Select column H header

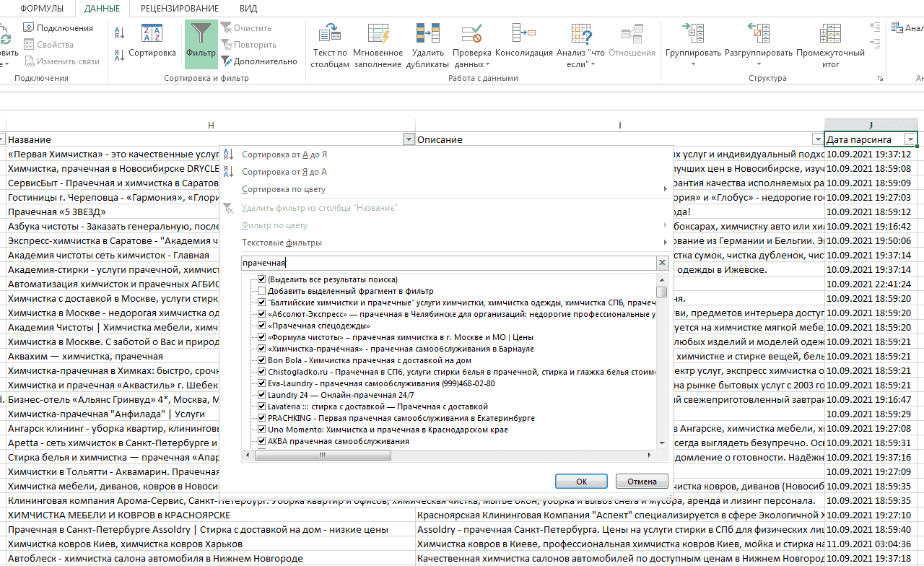[211, 125]
